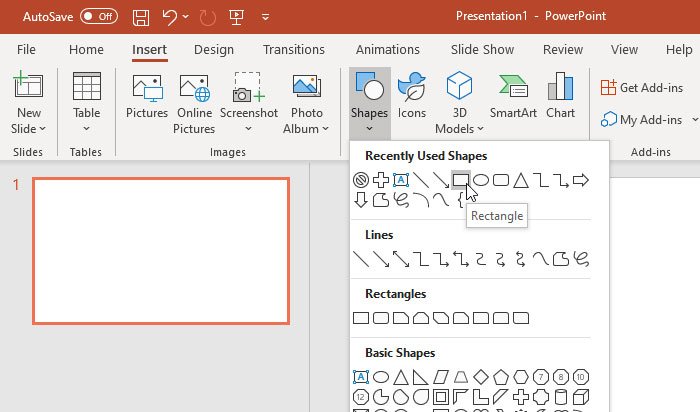Open Customize Quick Access Toolbar dropdown
Image resolution: width=700 pixels, height=412 pixels.
pyautogui.click(x=265, y=17)
